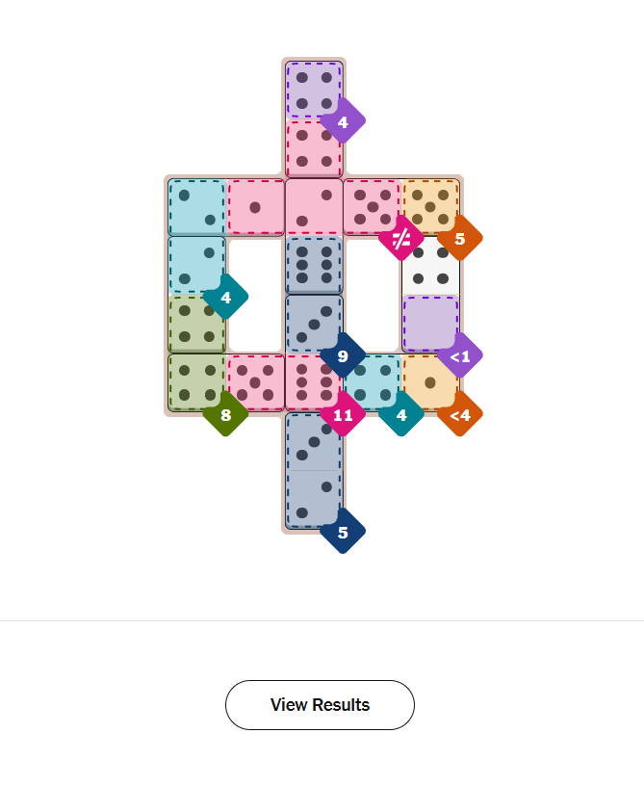
Task: Click the pink not-equal constraint badge
Action: click(x=401, y=237)
